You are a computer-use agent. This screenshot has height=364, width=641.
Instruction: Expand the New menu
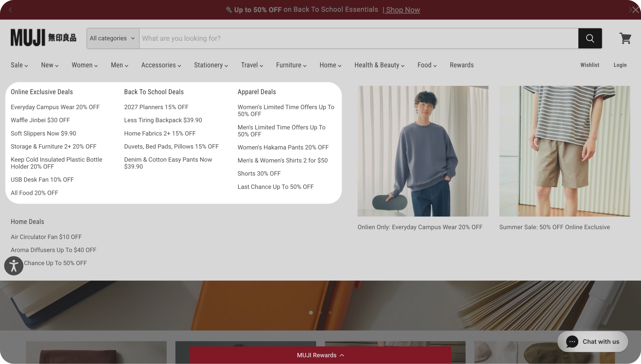pyautogui.click(x=50, y=65)
